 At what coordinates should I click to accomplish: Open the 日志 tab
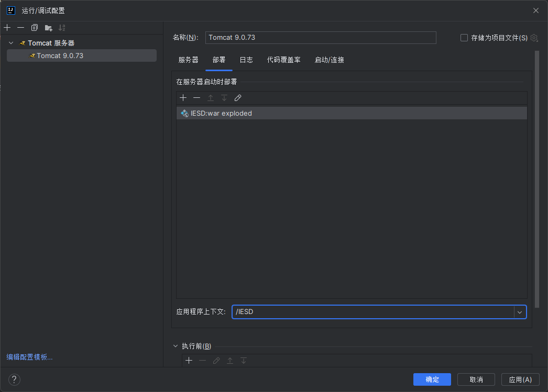[246, 60]
